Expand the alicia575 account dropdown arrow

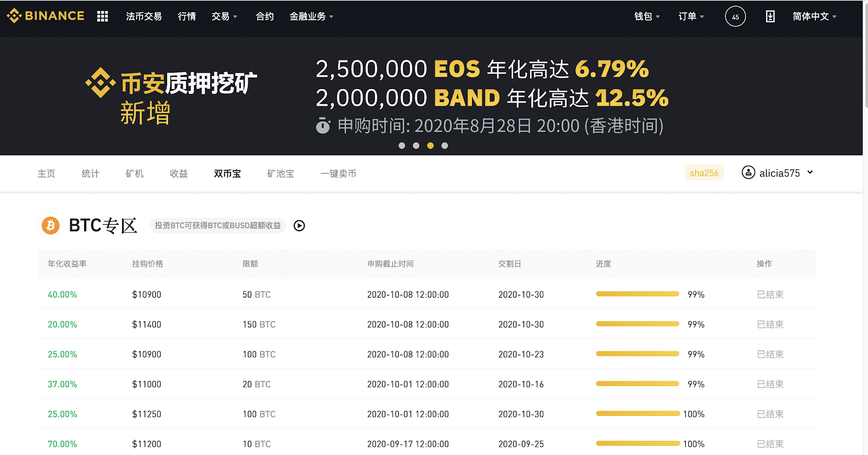click(810, 173)
